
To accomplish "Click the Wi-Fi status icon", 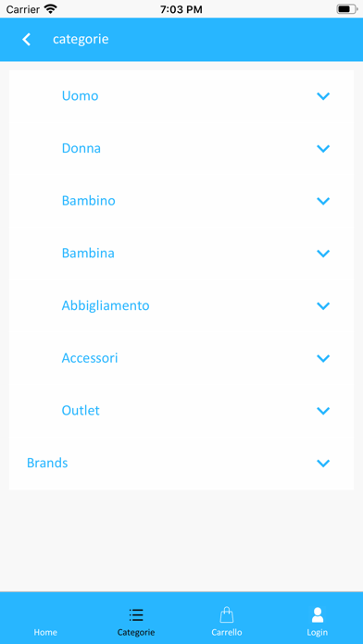I will pos(51,9).
